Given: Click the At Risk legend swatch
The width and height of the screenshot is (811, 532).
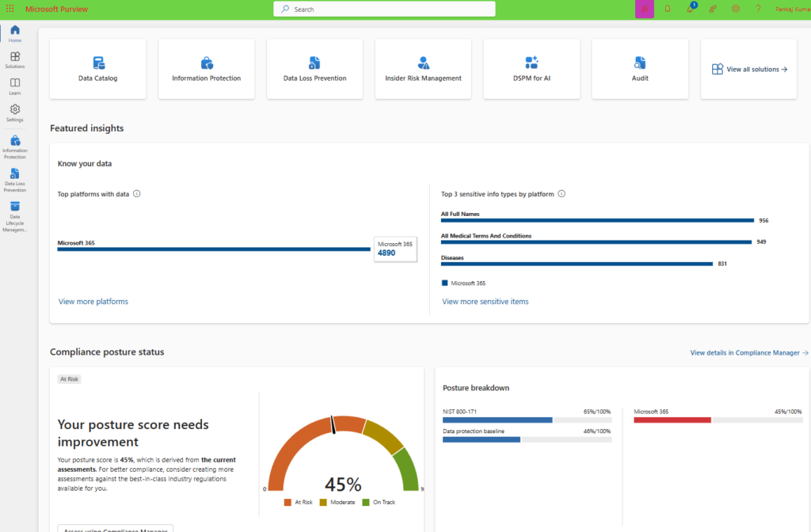Looking at the screenshot, I should 287,503.
